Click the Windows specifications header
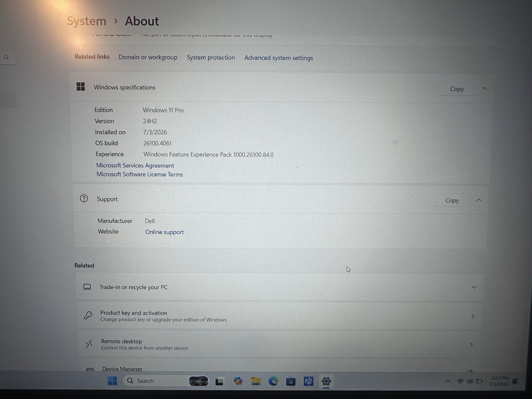532x399 pixels. [124, 87]
